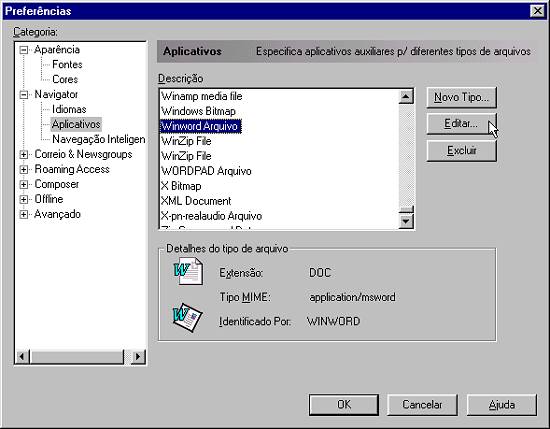Select Fontes under Aparência

(67, 65)
